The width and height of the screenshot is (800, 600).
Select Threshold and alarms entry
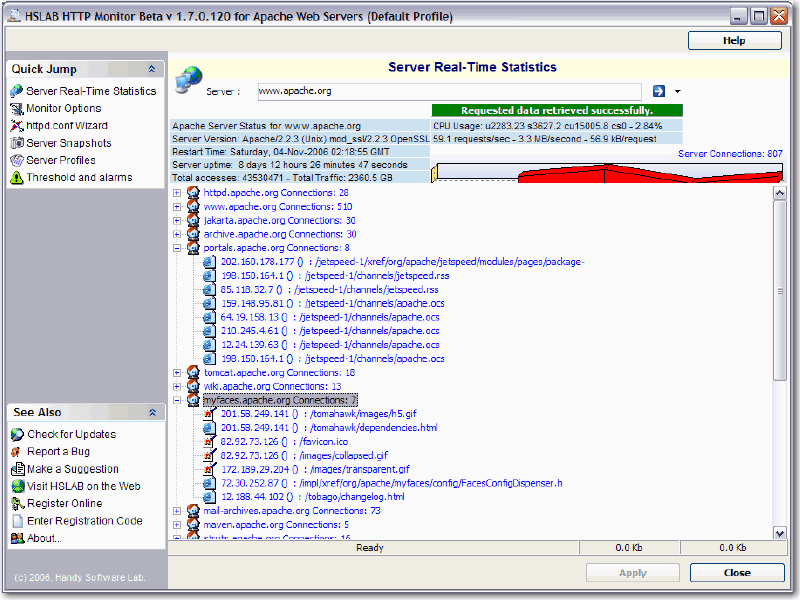point(79,178)
